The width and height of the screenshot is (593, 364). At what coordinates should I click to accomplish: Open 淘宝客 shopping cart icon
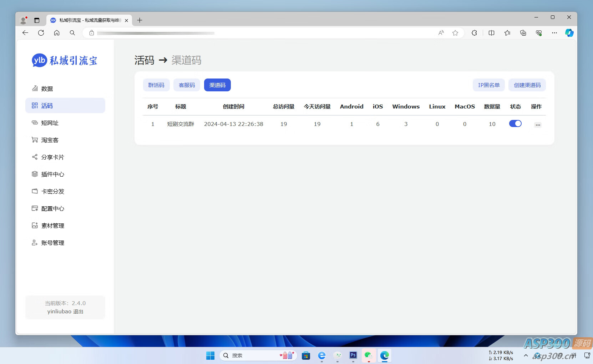(x=35, y=140)
